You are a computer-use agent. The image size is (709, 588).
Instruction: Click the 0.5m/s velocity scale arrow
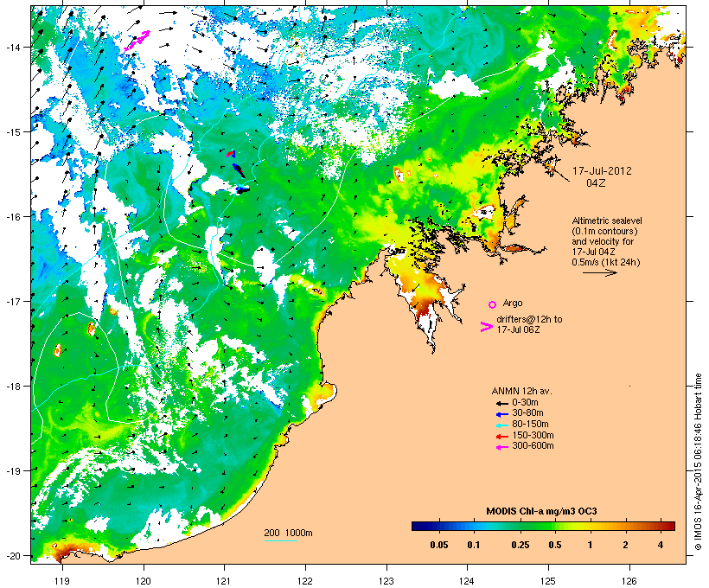[599, 272]
